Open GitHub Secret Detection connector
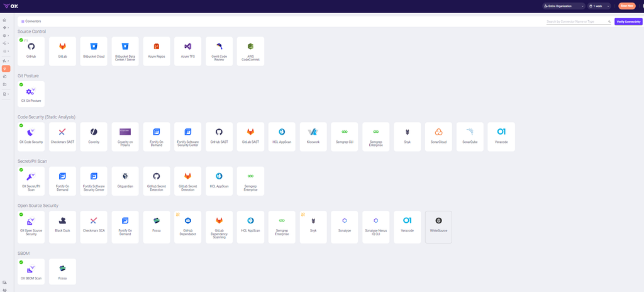644x292 pixels. tap(157, 181)
